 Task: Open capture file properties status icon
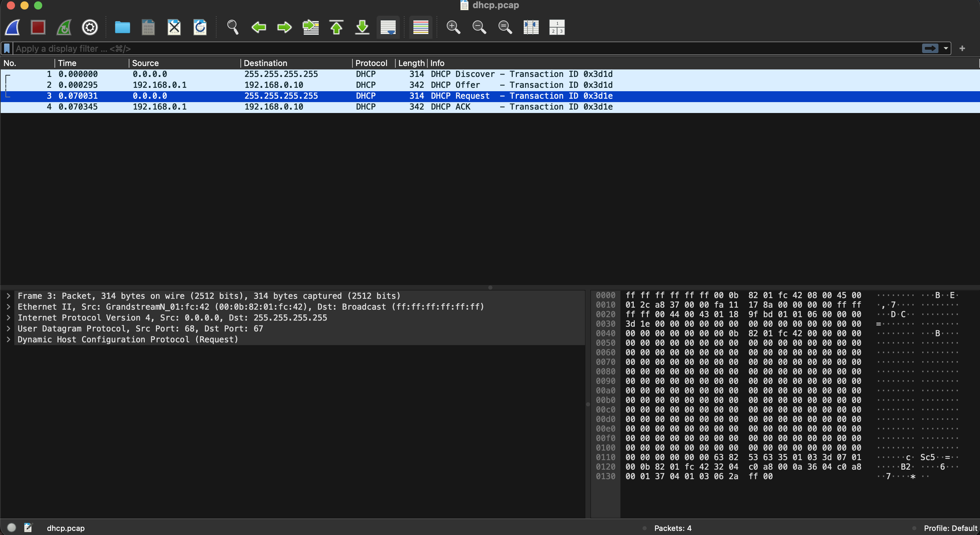28,528
